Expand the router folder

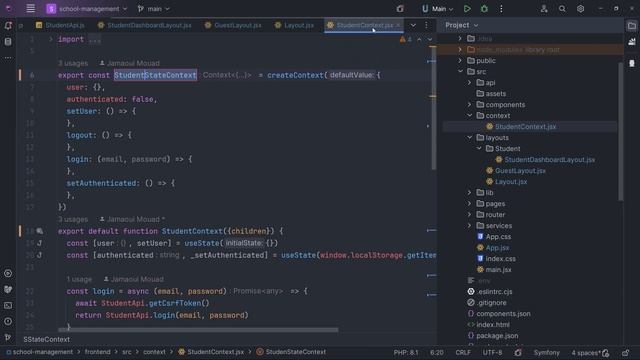click(469, 215)
